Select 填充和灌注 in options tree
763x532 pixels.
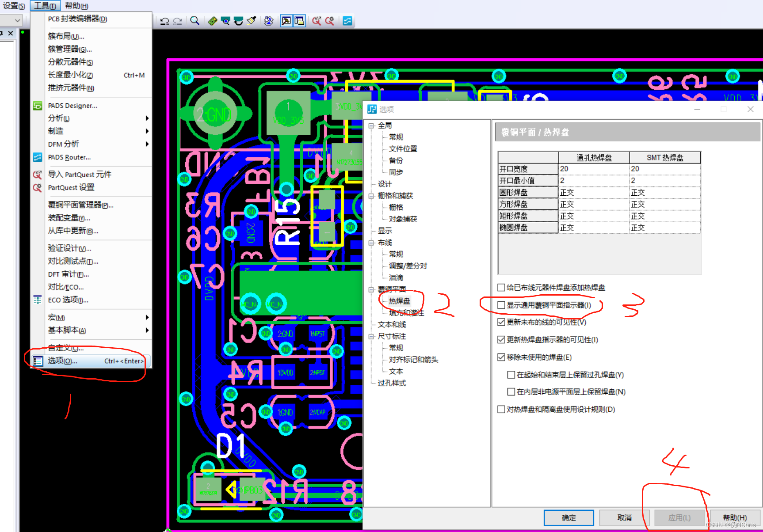[406, 313]
